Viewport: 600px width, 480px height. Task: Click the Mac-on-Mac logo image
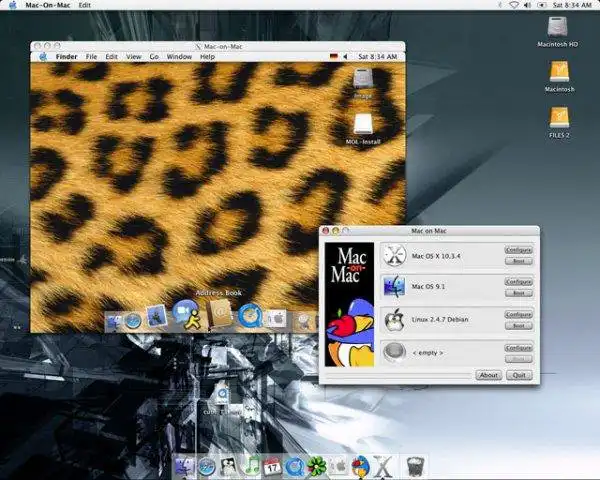tap(349, 304)
